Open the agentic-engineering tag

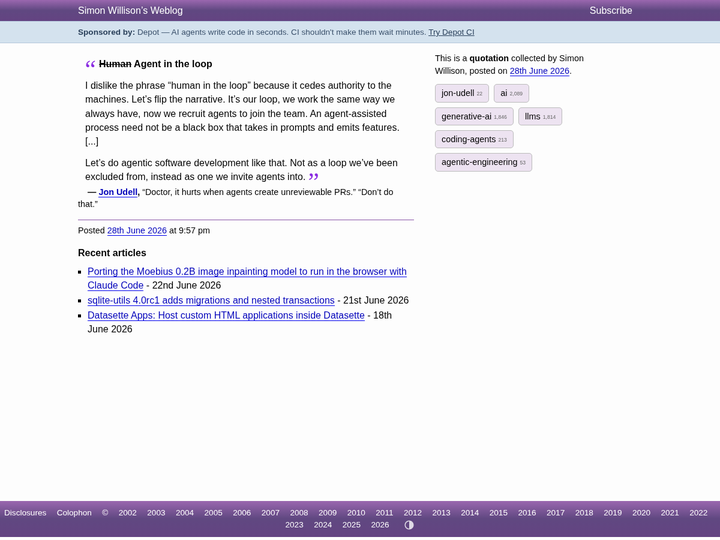[x=483, y=163]
